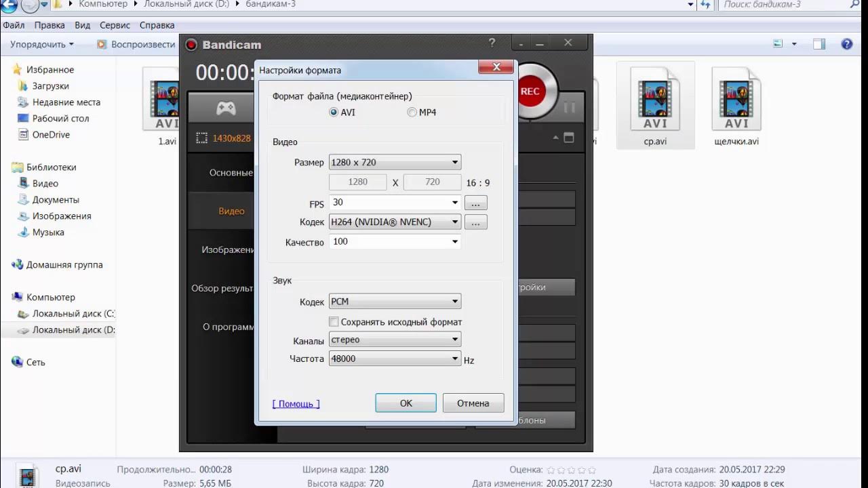868x488 pixels.
Task: Click the Explorer help blue question icon
Action: 847,44
